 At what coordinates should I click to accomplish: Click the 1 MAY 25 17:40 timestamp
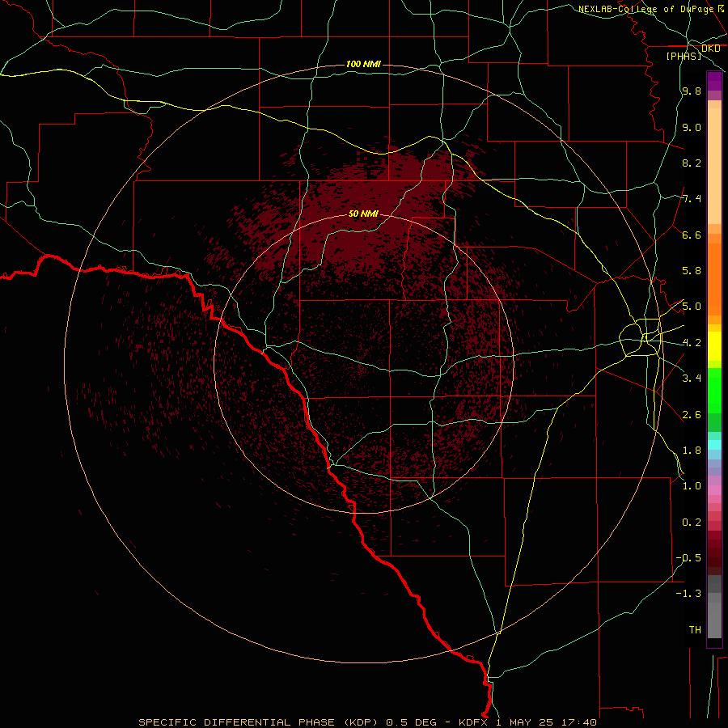point(546,722)
